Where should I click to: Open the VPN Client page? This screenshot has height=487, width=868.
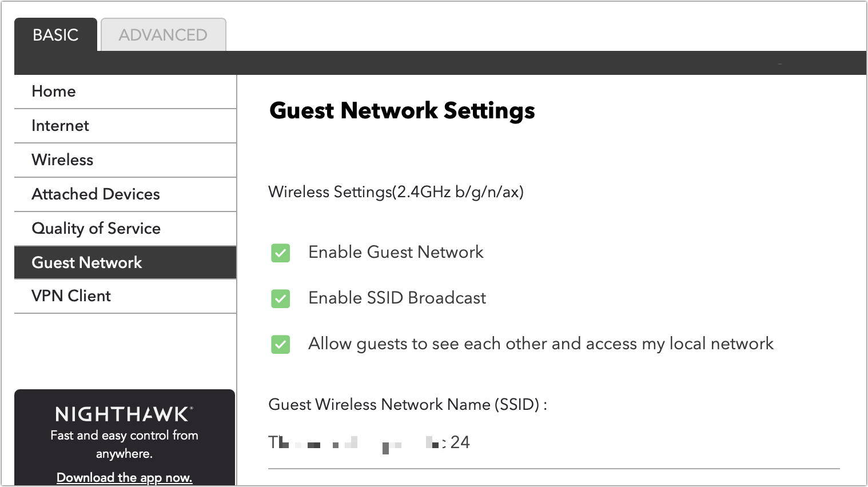click(71, 296)
